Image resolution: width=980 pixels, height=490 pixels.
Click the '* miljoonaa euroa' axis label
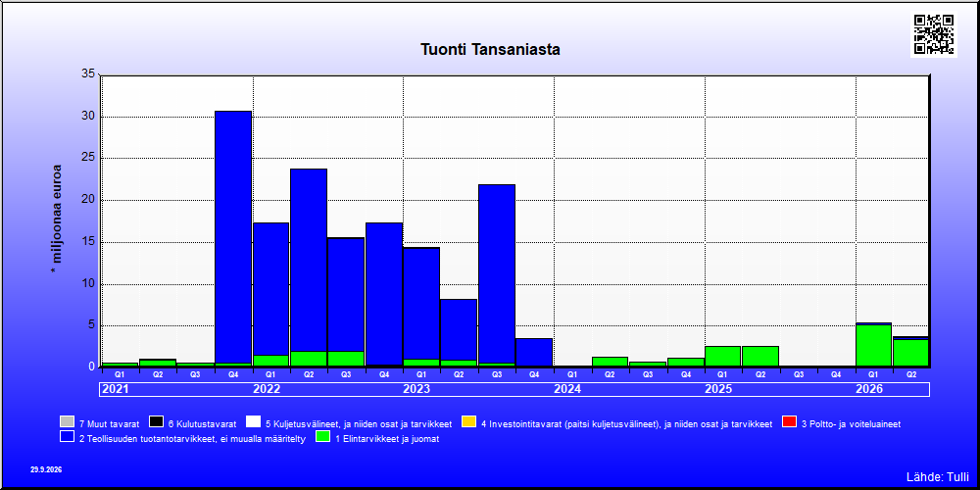pos(57,219)
